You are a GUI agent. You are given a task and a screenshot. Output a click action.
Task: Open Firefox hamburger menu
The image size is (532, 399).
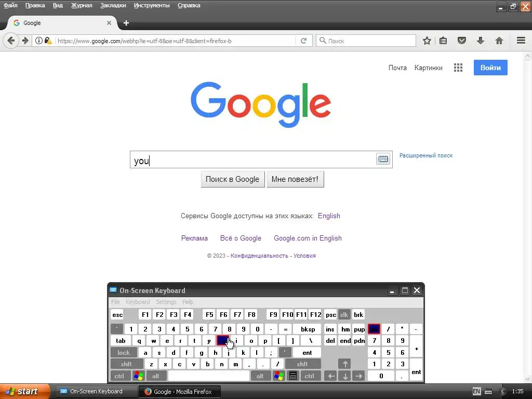pyautogui.click(x=521, y=41)
